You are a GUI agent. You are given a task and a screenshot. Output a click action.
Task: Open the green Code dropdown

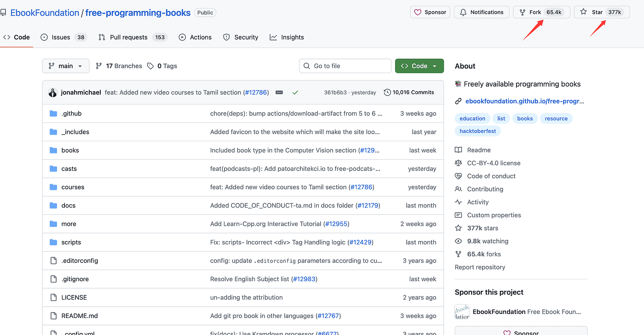coord(419,66)
